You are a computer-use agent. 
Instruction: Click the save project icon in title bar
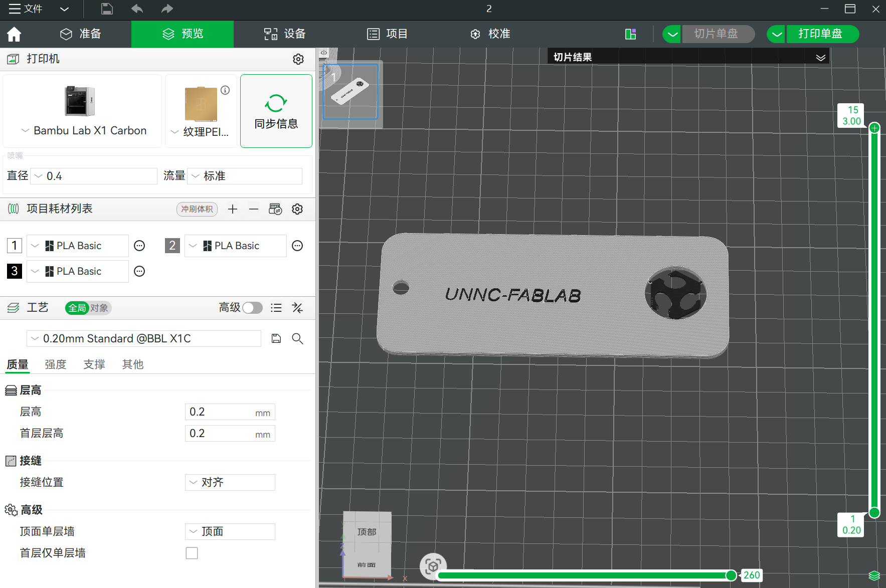tap(107, 9)
